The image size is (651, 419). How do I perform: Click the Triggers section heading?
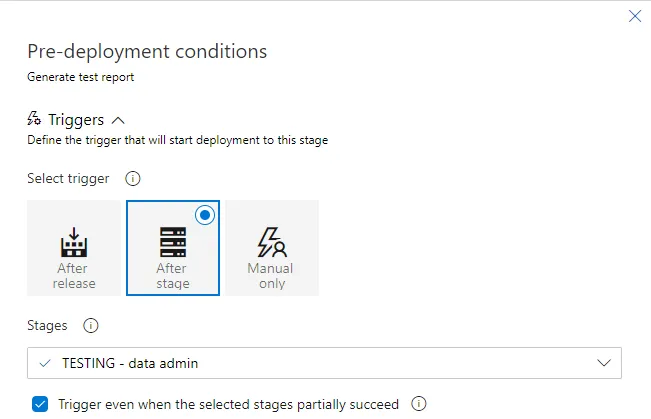tap(76, 120)
